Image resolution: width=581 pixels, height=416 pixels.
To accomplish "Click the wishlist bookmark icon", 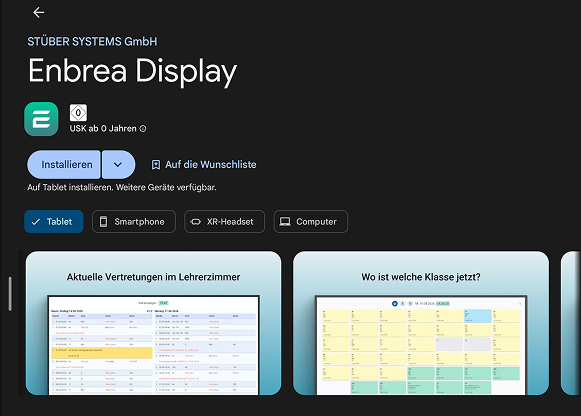I will coord(156,165).
